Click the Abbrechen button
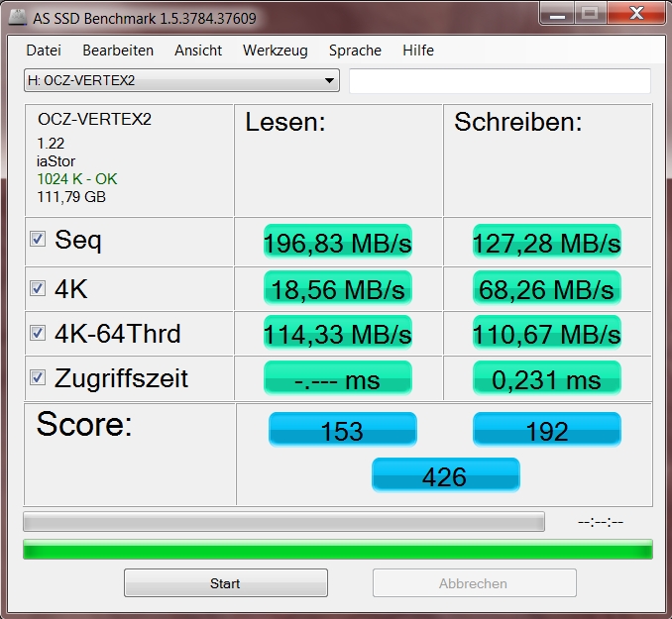The height and width of the screenshot is (619, 672). (x=475, y=583)
